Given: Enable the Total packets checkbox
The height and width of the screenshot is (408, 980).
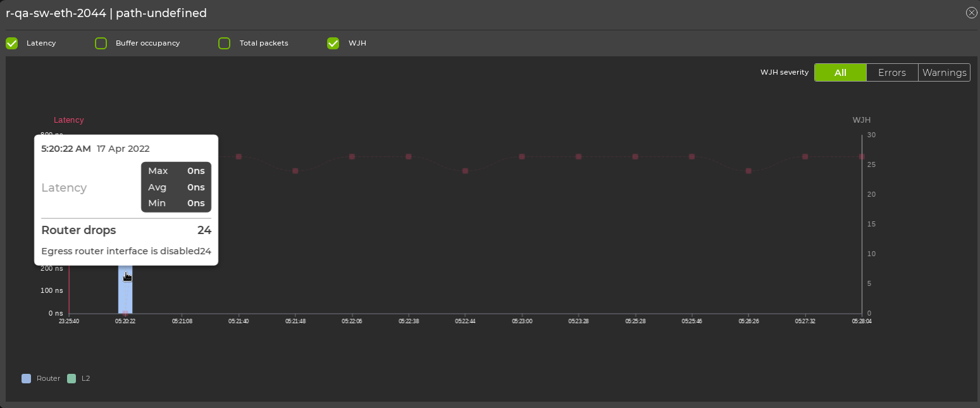Looking at the screenshot, I should (x=224, y=43).
